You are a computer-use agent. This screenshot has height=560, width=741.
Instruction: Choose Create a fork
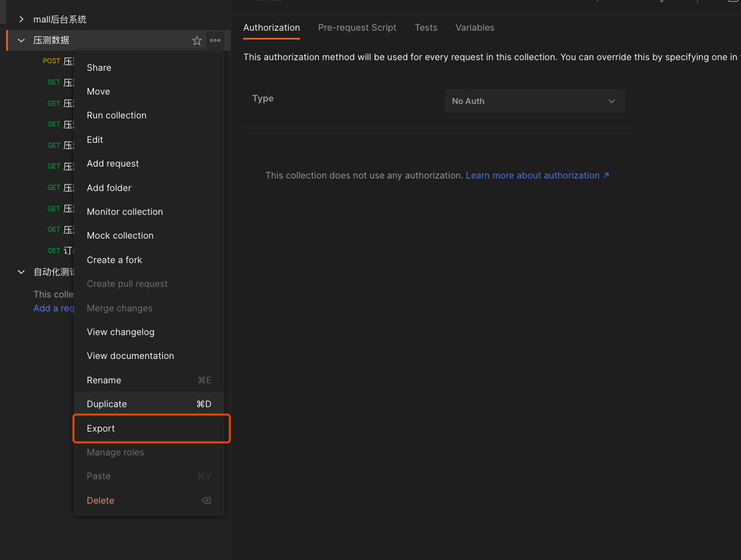[149, 260]
